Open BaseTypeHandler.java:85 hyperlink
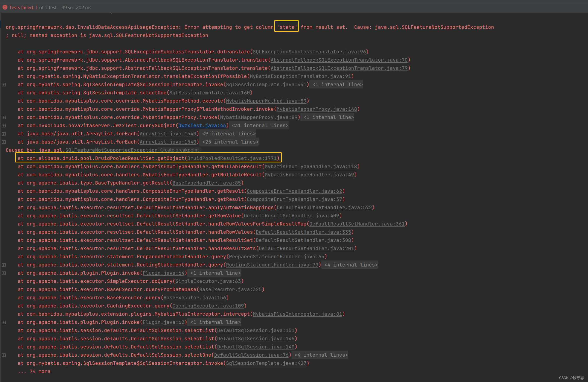 [x=206, y=183]
